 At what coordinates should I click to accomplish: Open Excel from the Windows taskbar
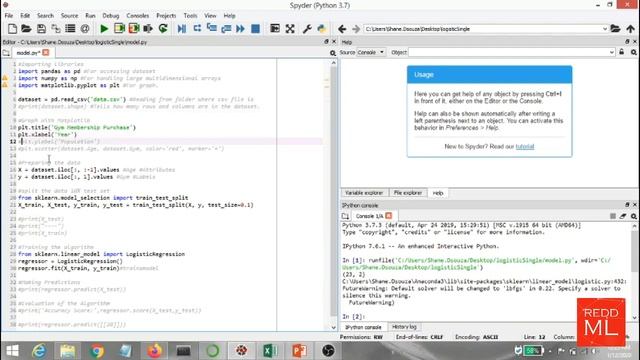click(270, 351)
